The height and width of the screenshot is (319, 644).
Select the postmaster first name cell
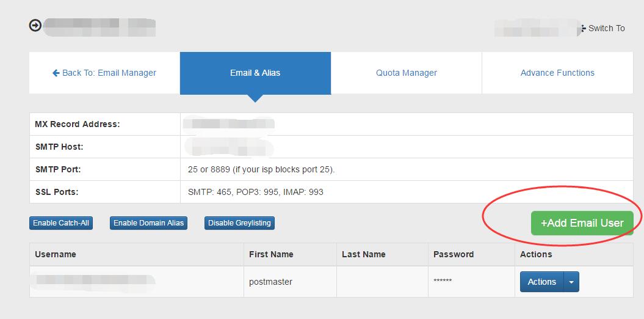(x=270, y=282)
